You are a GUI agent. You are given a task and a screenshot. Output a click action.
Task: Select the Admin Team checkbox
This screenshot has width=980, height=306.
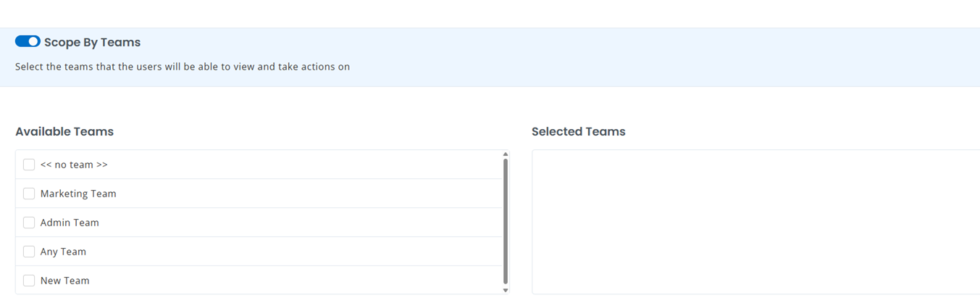[x=29, y=223]
